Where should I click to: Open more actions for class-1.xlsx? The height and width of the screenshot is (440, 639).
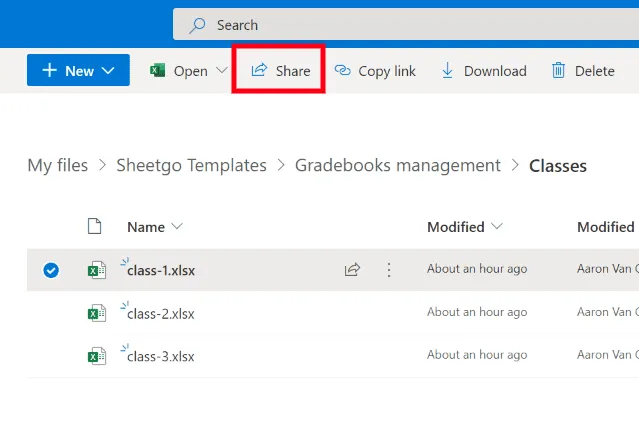coord(389,270)
